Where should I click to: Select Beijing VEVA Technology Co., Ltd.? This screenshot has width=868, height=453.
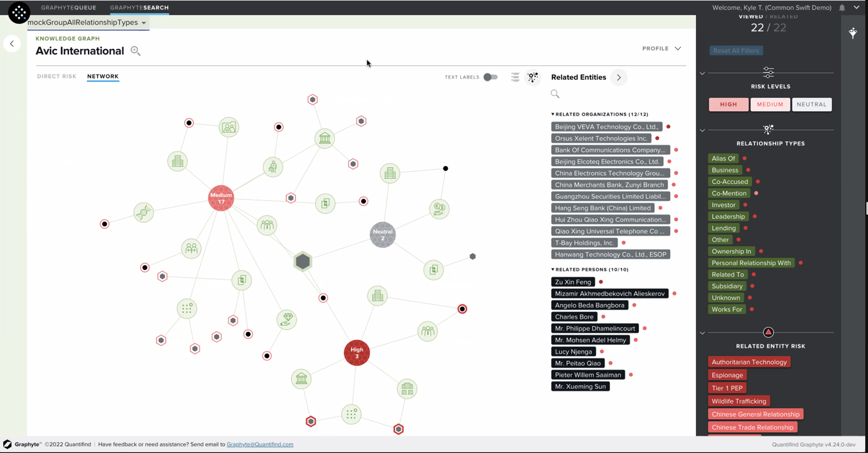click(x=607, y=127)
